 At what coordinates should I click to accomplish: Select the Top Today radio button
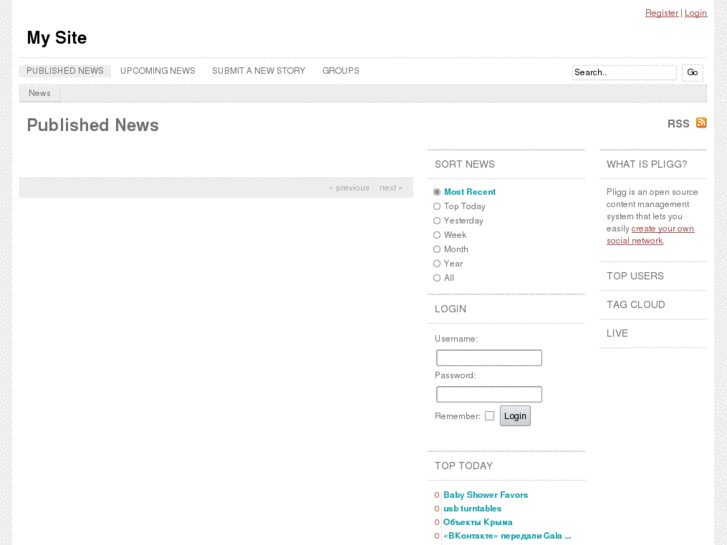(x=437, y=206)
